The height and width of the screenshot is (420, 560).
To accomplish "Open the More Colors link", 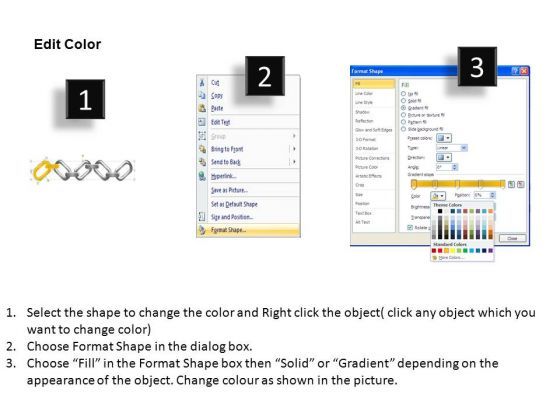I will coord(451,258).
